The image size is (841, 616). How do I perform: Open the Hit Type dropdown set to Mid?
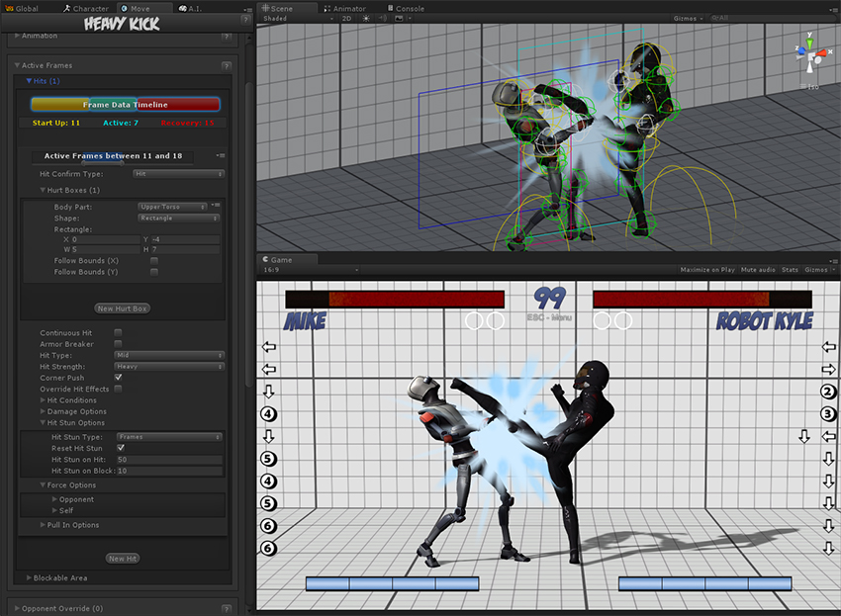(x=169, y=355)
